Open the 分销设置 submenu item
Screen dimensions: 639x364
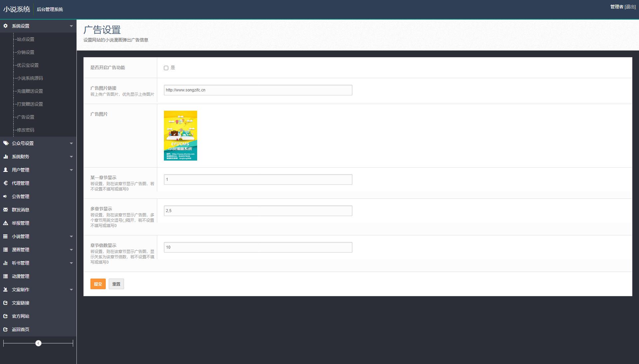pyautogui.click(x=26, y=52)
